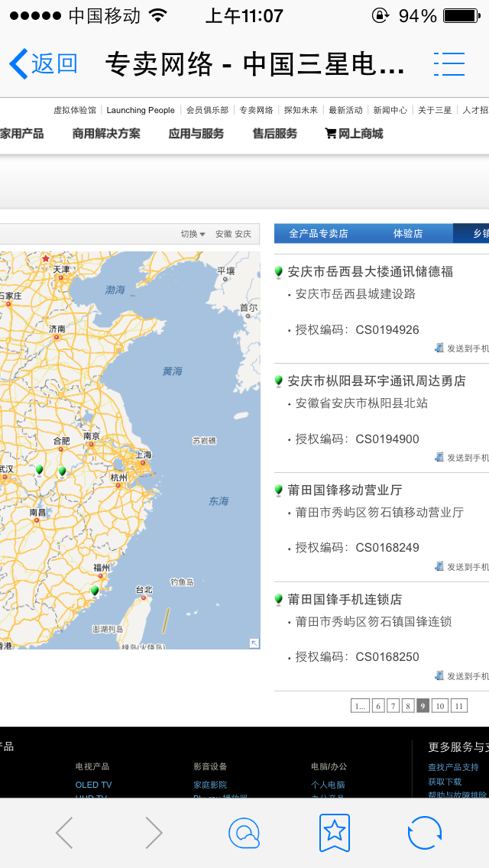Click green pin beside 安庆市枞阳县环宇通讯周达勇店
The height and width of the screenshot is (868, 489).
pos(279,381)
